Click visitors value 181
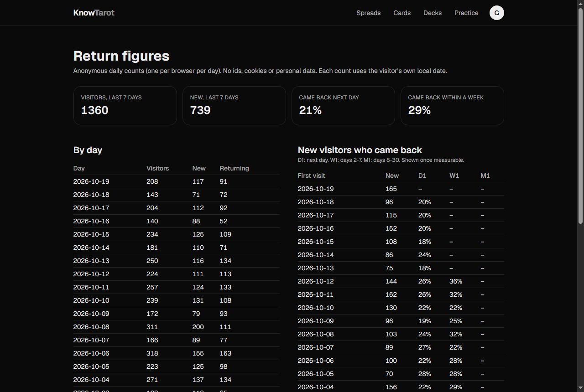 coord(152,248)
